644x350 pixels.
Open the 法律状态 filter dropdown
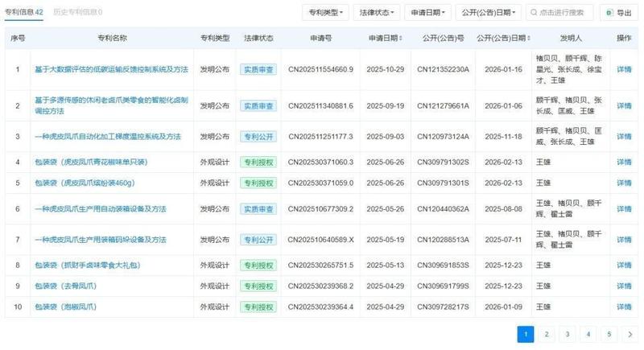pos(377,12)
